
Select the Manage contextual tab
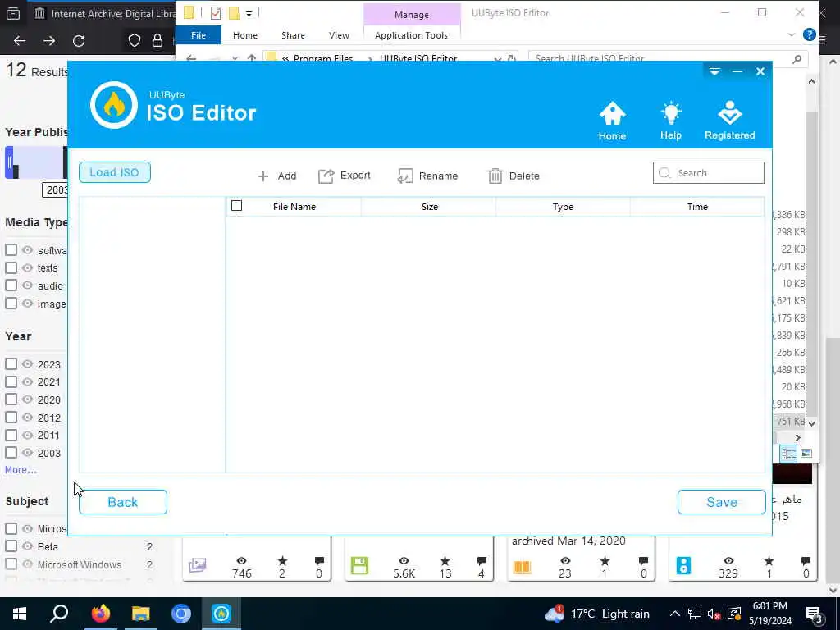point(412,15)
